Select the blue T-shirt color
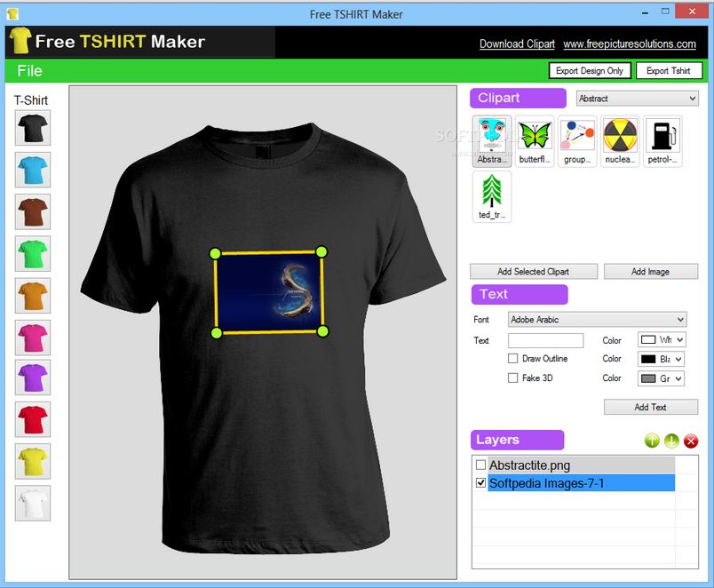Viewport: 714px width, 588px height. (x=33, y=170)
